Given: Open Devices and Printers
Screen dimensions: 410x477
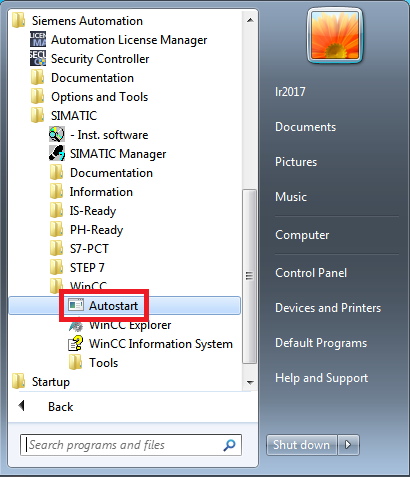Looking at the screenshot, I should click(328, 308).
